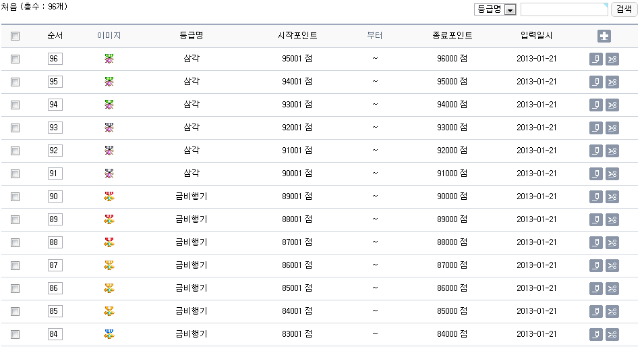Image resolution: width=644 pixels, height=347 pixels.
Task: Edit the grade entry numbered 93
Action: coord(596,128)
